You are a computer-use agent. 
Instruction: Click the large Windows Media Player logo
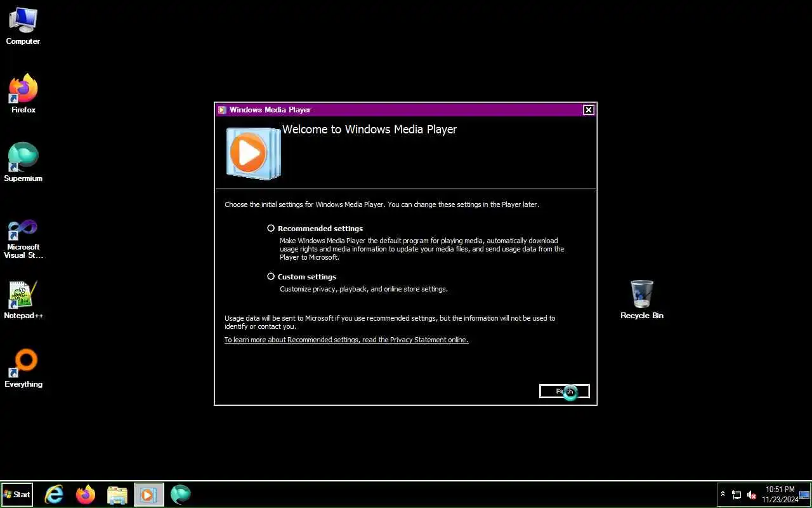click(x=253, y=153)
